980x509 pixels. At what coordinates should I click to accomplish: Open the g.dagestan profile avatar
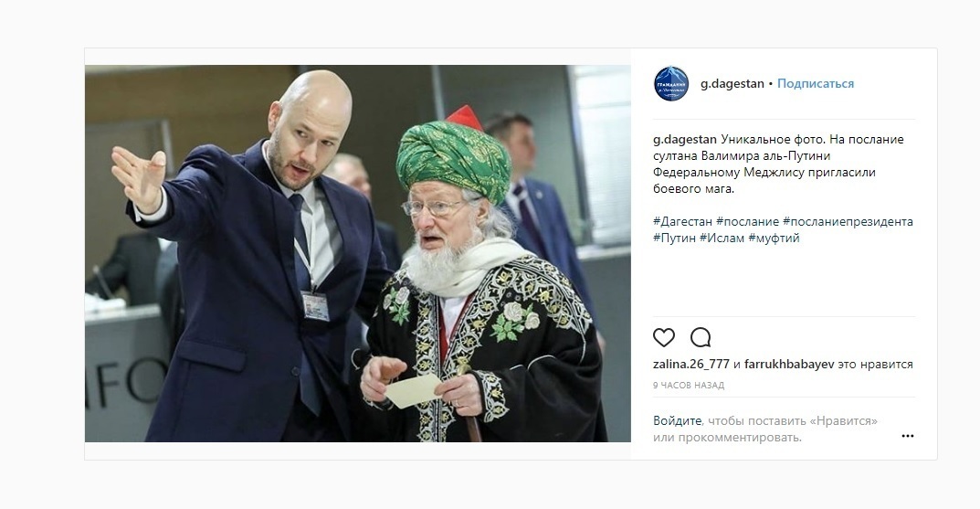(671, 84)
